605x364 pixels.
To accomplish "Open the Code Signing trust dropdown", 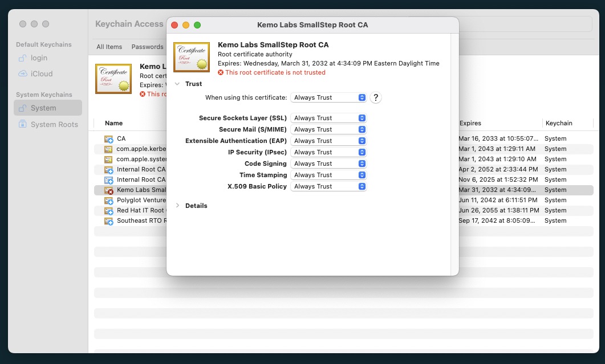I will point(328,163).
